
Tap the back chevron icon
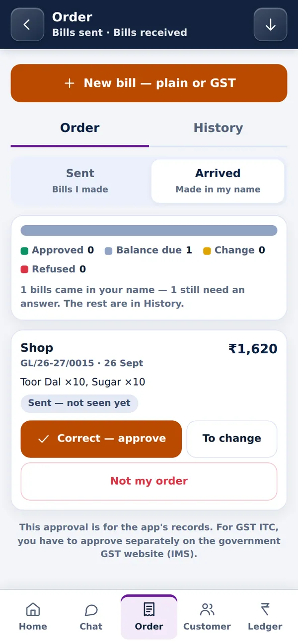[27, 24]
